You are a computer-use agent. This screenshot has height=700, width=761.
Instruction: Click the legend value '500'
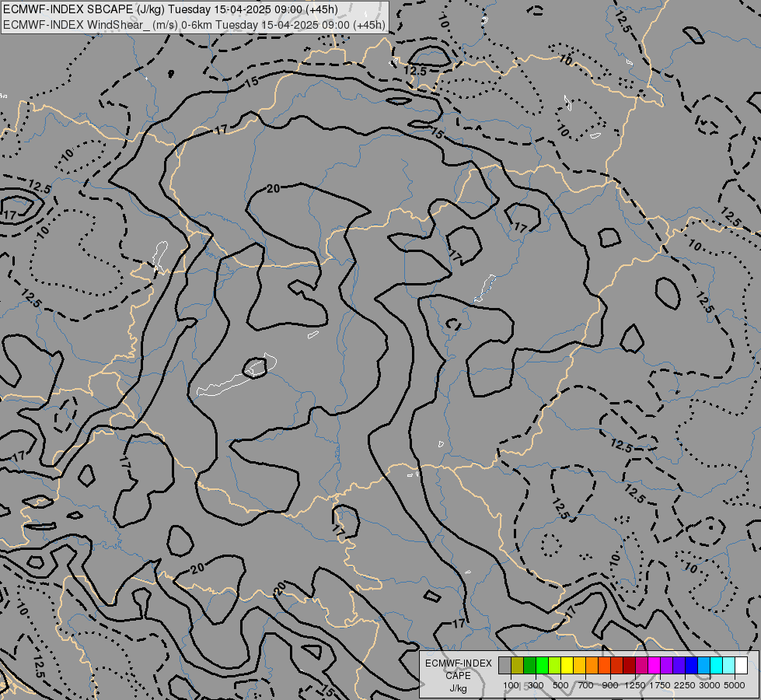(560, 685)
